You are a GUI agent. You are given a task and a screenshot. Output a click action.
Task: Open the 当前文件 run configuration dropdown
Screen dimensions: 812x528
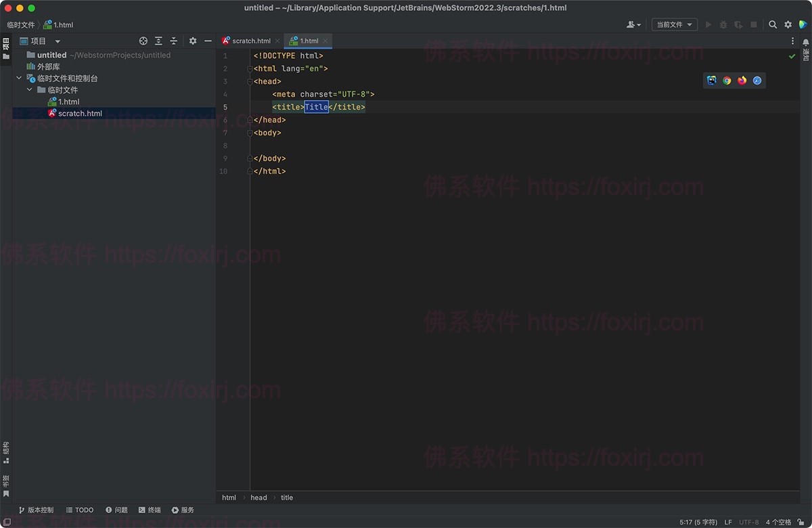(673, 24)
